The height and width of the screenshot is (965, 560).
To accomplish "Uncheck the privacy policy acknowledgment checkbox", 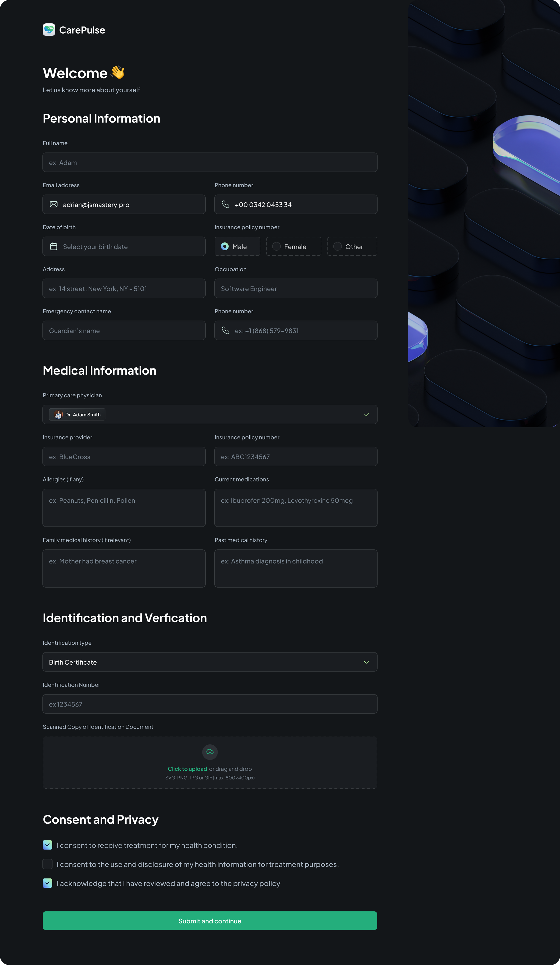I will (47, 884).
